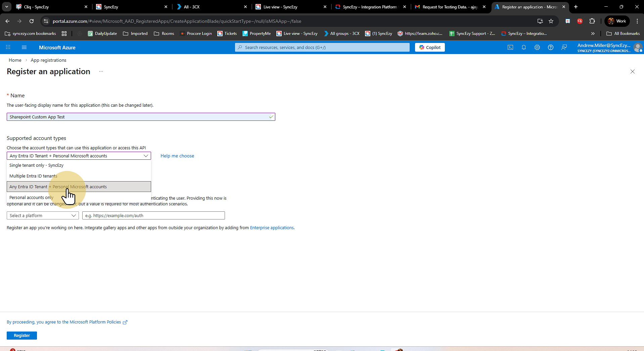Screen dimensions: 644x351
Task: Click the redirect URI input field
Action: pyautogui.click(x=153, y=216)
